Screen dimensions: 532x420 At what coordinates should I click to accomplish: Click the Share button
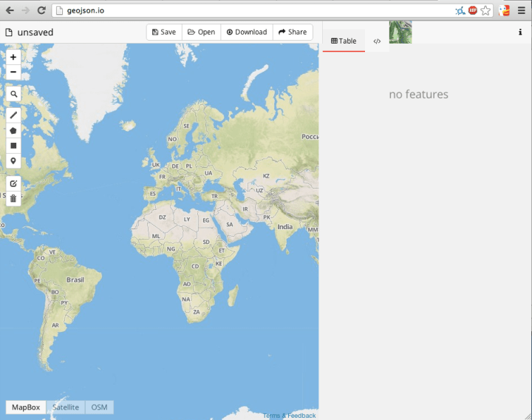[293, 32]
